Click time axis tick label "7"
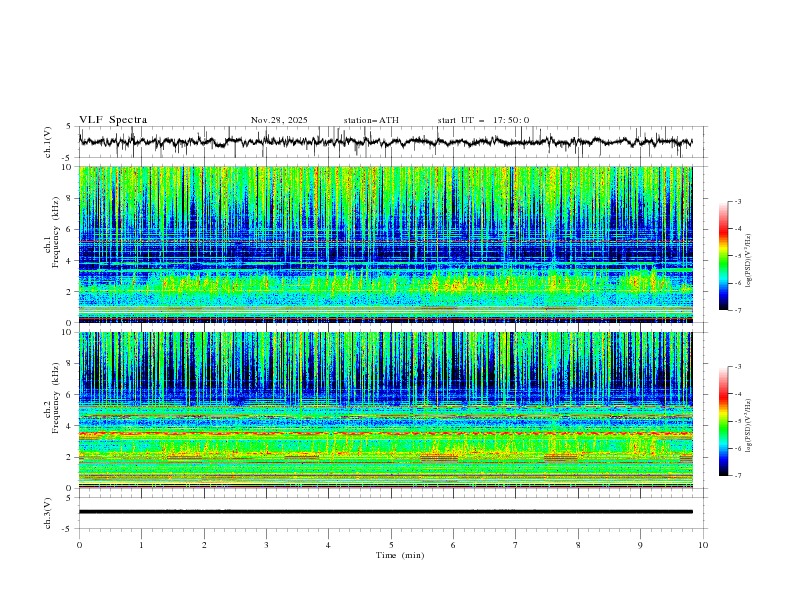 (516, 545)
